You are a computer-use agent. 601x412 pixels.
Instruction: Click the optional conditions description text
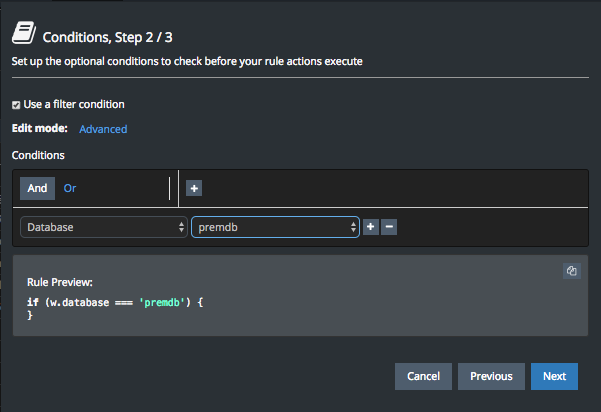click(187, 62)
